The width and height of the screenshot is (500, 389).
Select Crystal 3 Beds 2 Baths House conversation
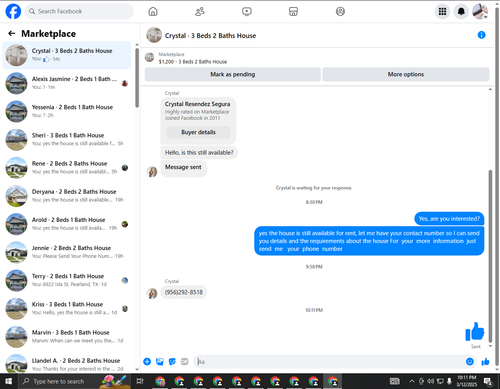[67, 55]
